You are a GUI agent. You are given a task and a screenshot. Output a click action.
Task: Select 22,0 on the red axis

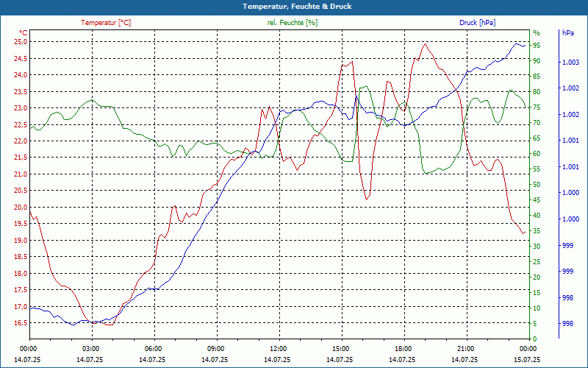point(21,141)
